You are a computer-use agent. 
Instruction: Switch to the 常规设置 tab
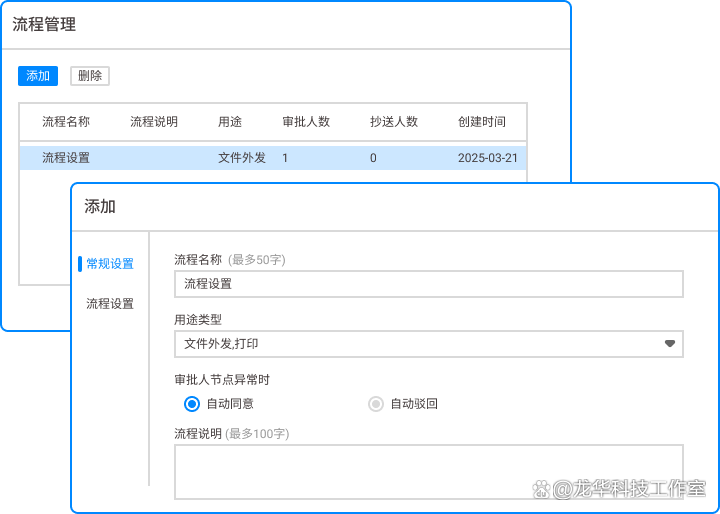[x=110, y=264]
